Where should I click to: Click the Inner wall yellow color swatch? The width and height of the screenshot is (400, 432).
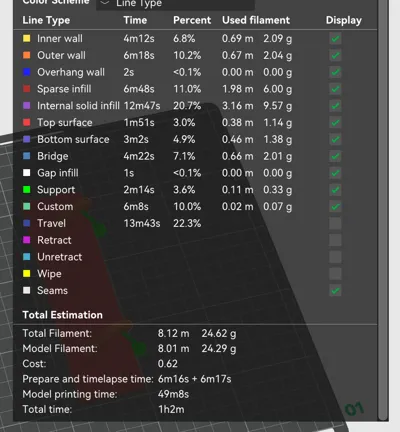coord(27,38)
